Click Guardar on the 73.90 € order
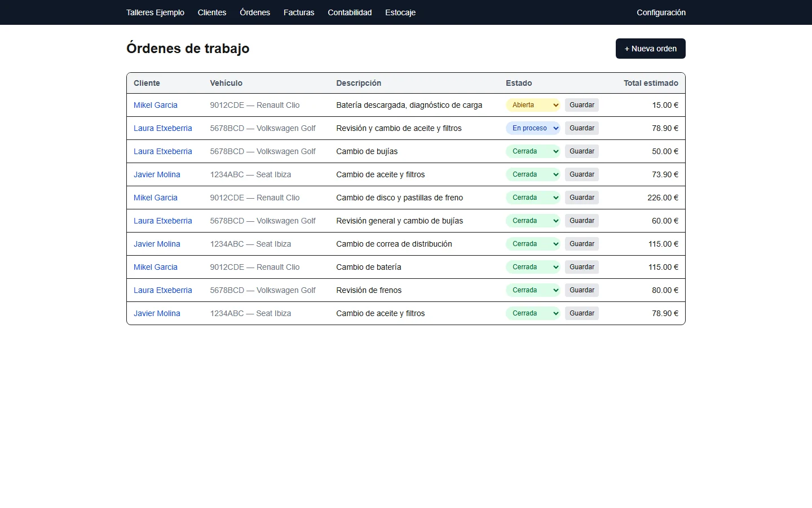This screenshot has width=812, height=508. click(x=582, y=174)
